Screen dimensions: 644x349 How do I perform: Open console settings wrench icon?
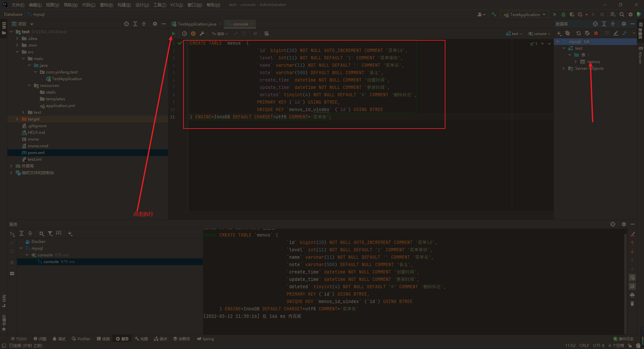[x=202, y=34]
